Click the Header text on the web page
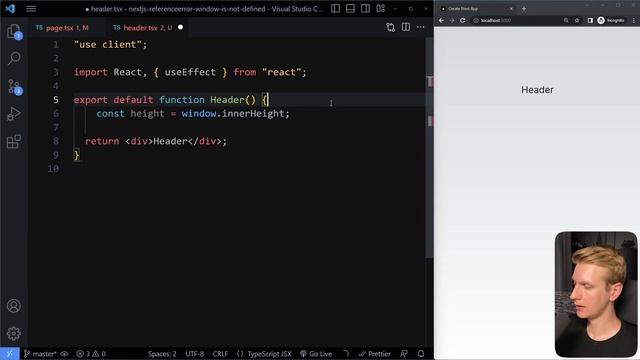 click(537, 90)
